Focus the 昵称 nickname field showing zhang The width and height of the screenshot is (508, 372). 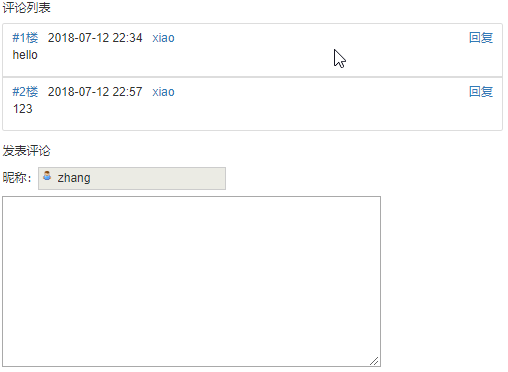132,178
